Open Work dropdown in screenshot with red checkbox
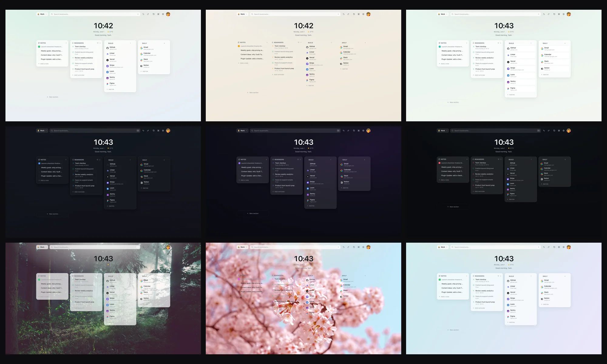The height and width of the screenshot is (364, 607). pyautogui.click(x=443, y=131)
